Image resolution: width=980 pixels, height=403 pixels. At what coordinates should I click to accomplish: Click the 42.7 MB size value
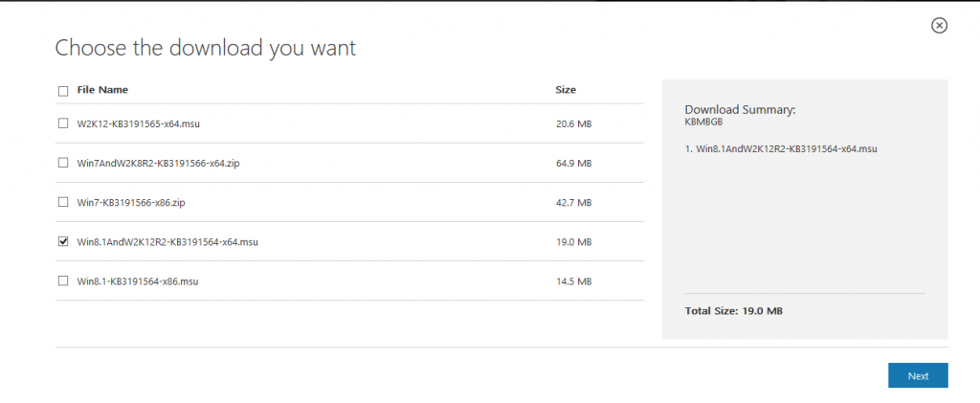(x=573, y=203)
